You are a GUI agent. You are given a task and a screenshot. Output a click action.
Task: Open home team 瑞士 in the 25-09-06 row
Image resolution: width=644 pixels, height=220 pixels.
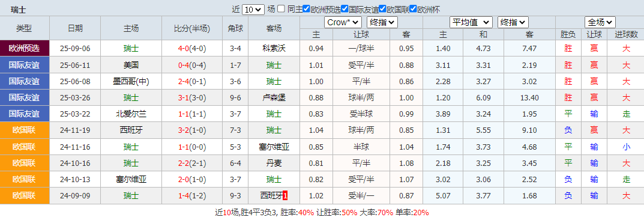[131, 49]
